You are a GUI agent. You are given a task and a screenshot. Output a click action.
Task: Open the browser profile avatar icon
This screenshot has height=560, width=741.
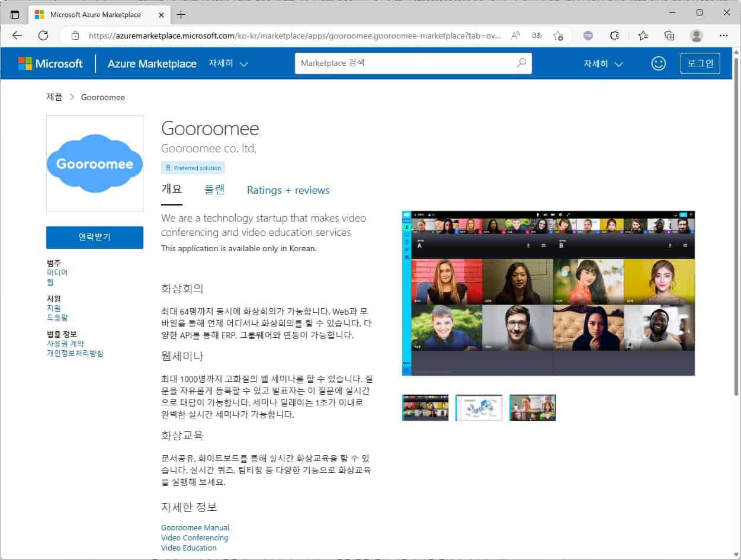click(x=697, y=36)
